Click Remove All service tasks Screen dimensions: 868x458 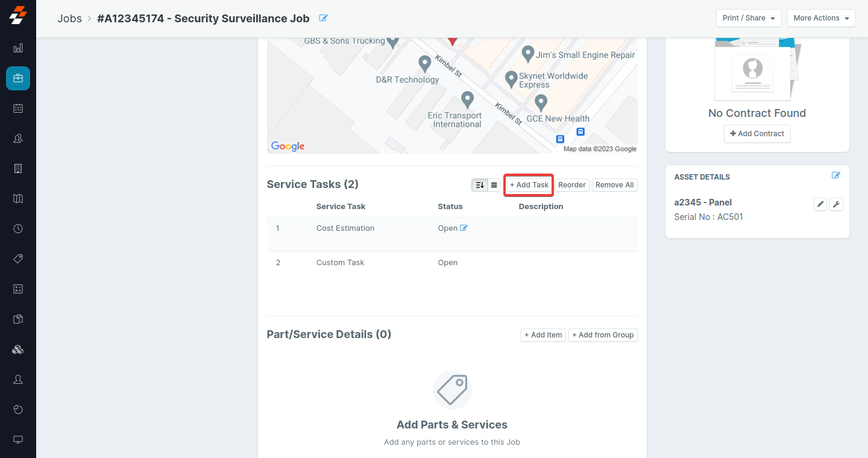coord(614,185)
